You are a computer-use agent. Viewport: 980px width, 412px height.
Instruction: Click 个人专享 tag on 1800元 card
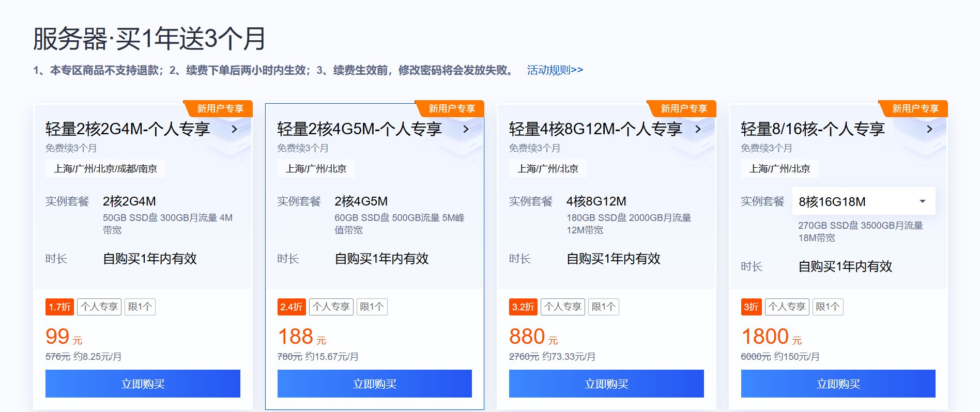(787, 307)
